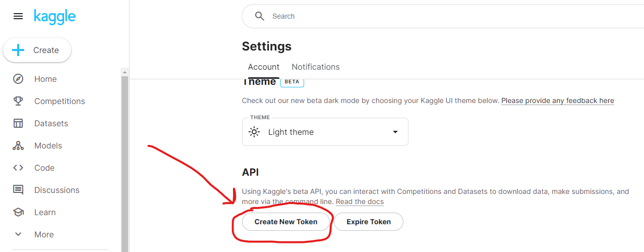Click the Models icon in sidebar
Screen dimensions: 644x252
pyautogui.click(x=18, y=145)
